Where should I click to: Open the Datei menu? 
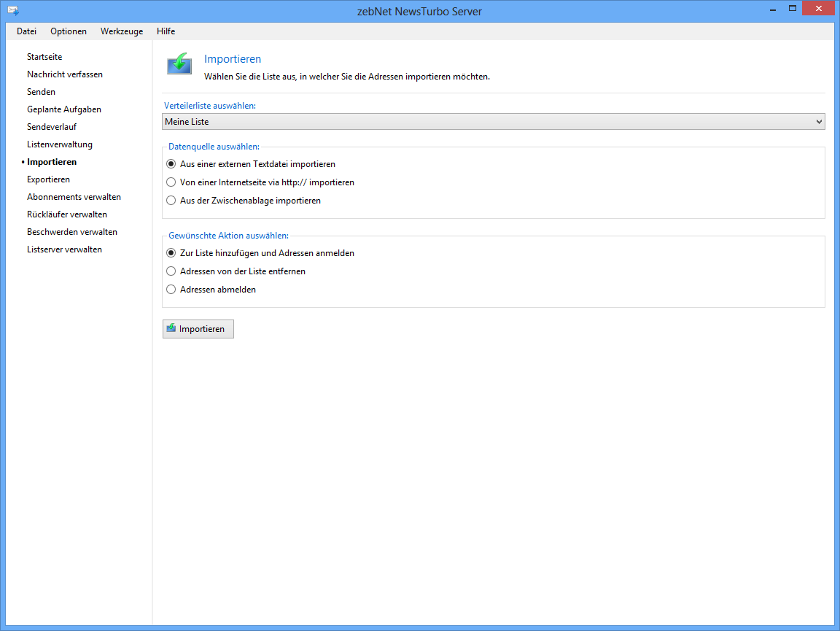coord(26,31)
